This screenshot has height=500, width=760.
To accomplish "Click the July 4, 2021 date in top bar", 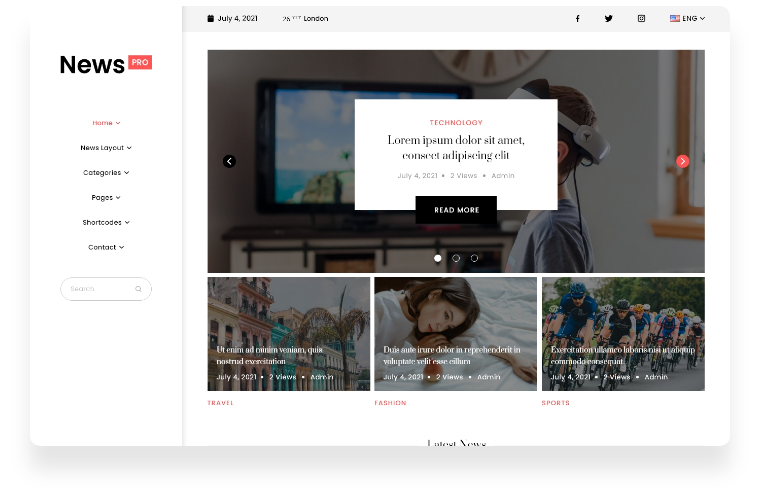I will coord(238,18).
